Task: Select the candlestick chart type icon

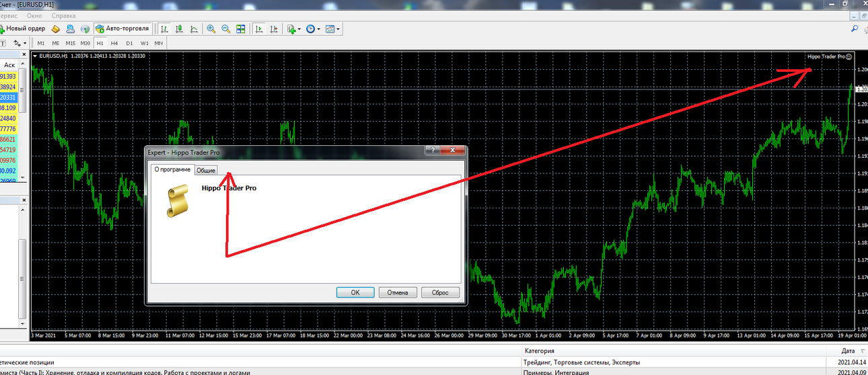Action: (179, 29)
